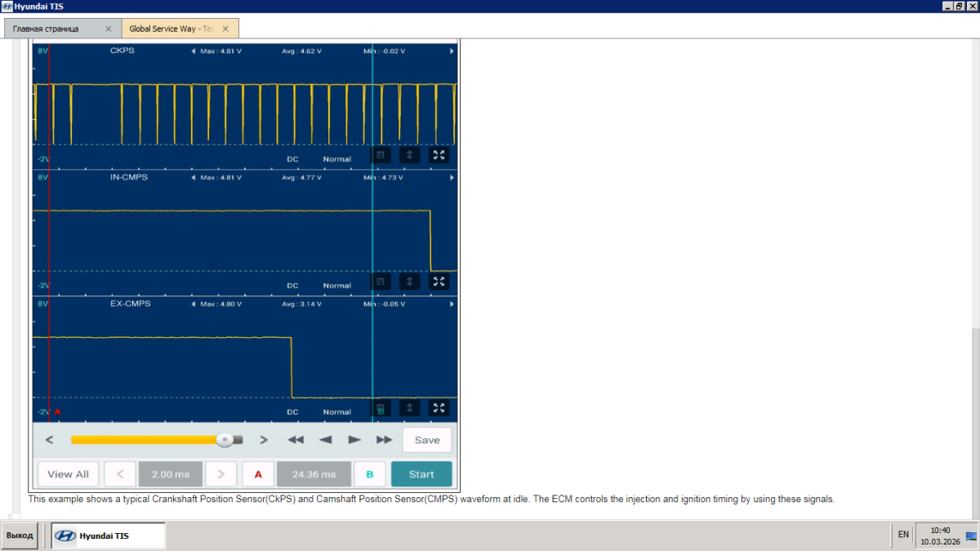
Task: Maximize the EX-CMPS waveform view
Action: (439, 408)
